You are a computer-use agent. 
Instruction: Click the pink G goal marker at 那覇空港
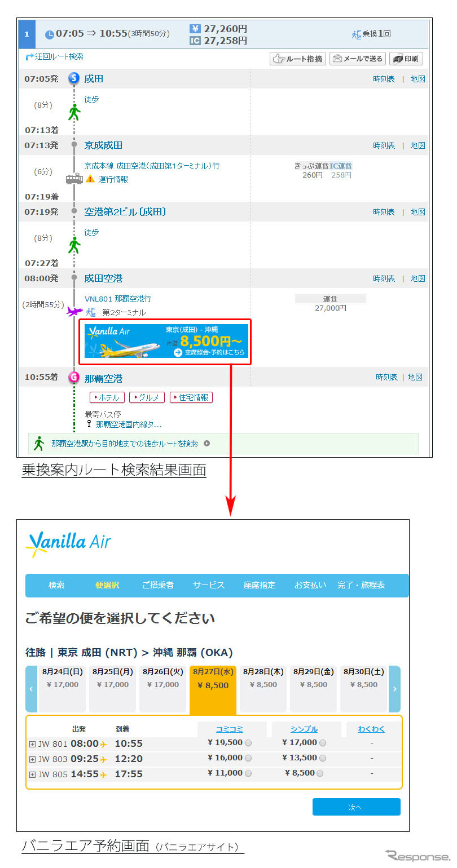(x=74, y=378)
